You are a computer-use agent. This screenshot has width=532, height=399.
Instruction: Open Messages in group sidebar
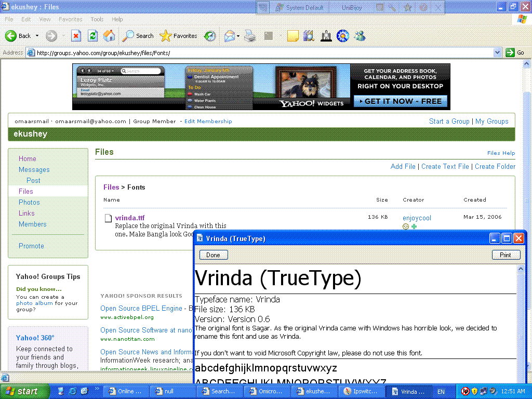click(x=34, y=169)
